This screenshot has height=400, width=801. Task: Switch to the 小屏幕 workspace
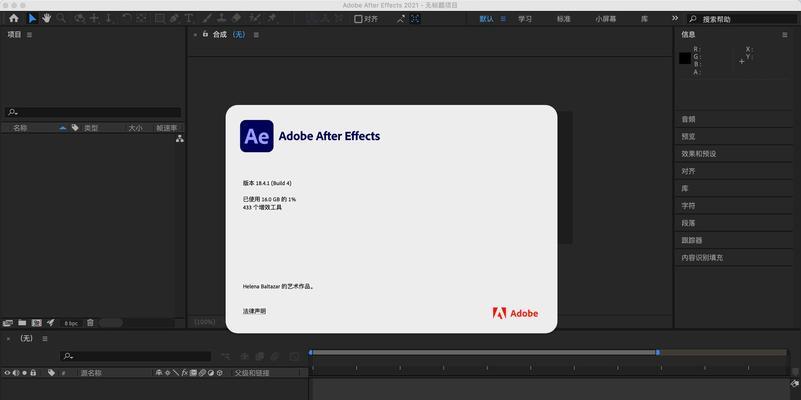[x=606, y=19]
